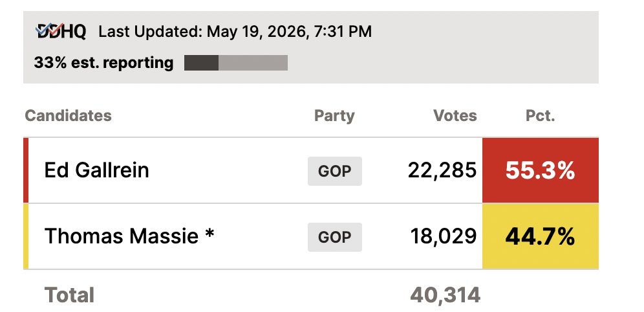
Task: Click the estimated reporting progress bar
Action: [x=236, y=63]
